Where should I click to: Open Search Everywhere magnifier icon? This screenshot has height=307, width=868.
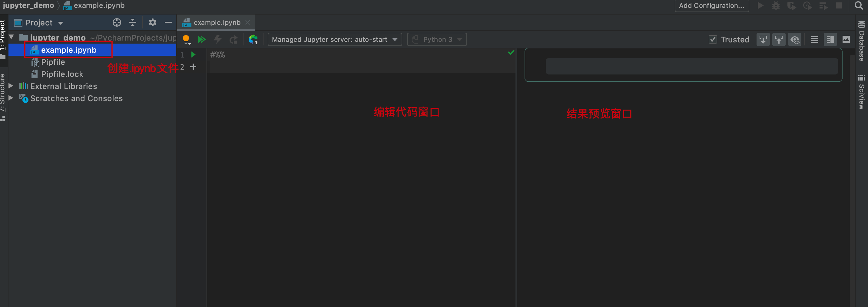(859, 5)
